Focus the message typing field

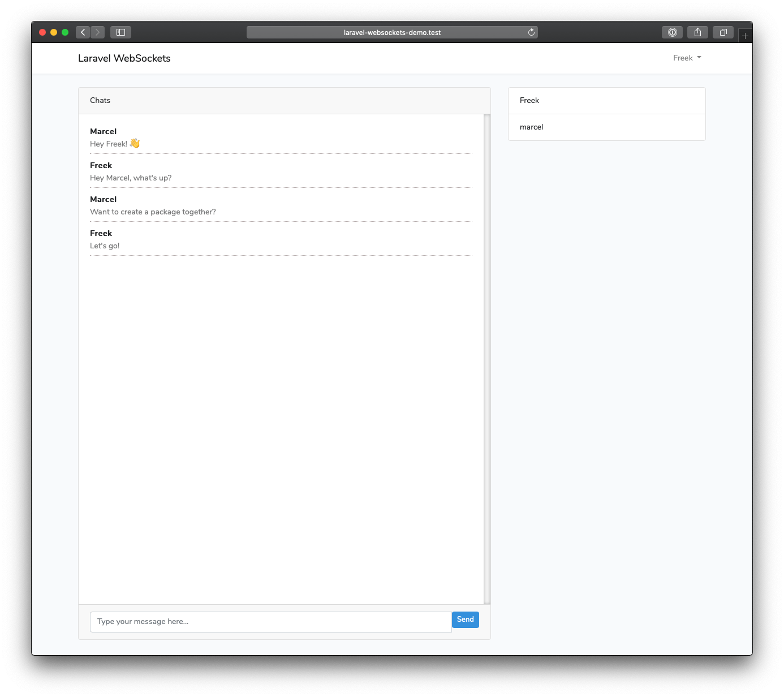point(270,621)
